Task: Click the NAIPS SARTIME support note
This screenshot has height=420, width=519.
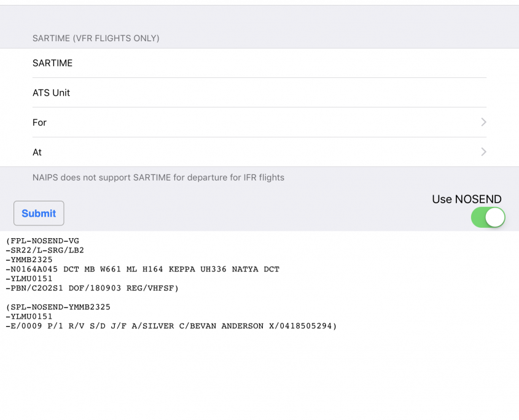Action: [x=158, y=177]
